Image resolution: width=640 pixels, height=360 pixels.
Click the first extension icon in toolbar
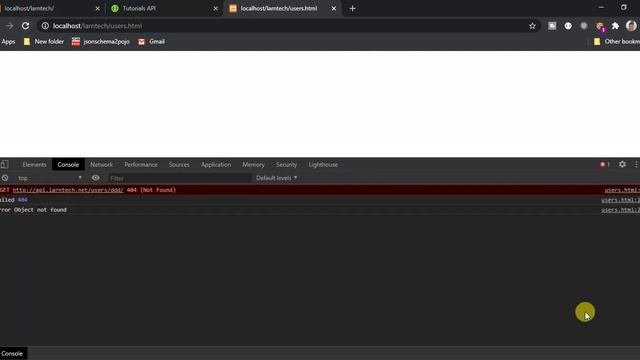(552, 26)
